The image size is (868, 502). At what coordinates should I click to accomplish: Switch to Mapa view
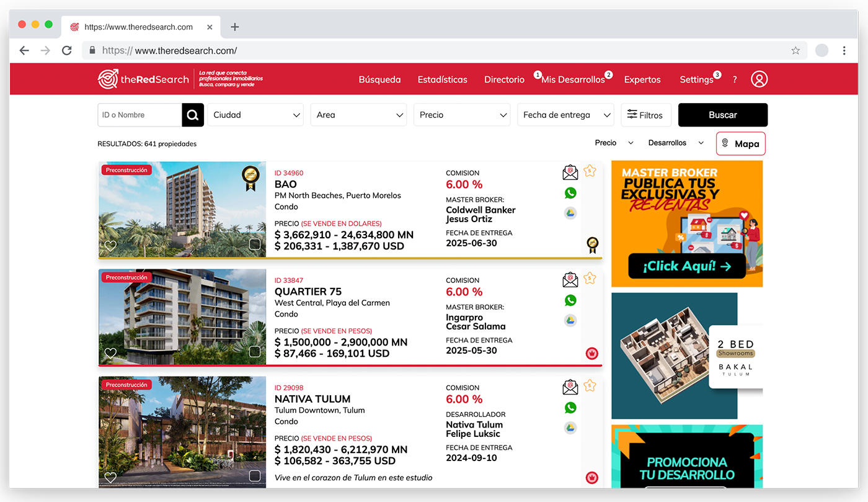[741, 143]
